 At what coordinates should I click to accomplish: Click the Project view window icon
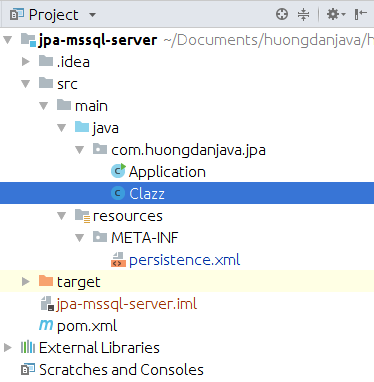[17, 15]
